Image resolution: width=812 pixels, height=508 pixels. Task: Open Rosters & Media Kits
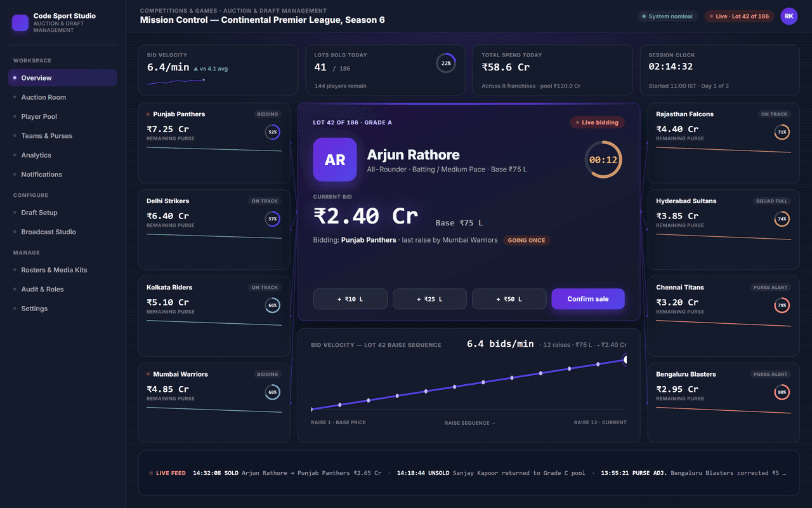(x=63, y=270)
